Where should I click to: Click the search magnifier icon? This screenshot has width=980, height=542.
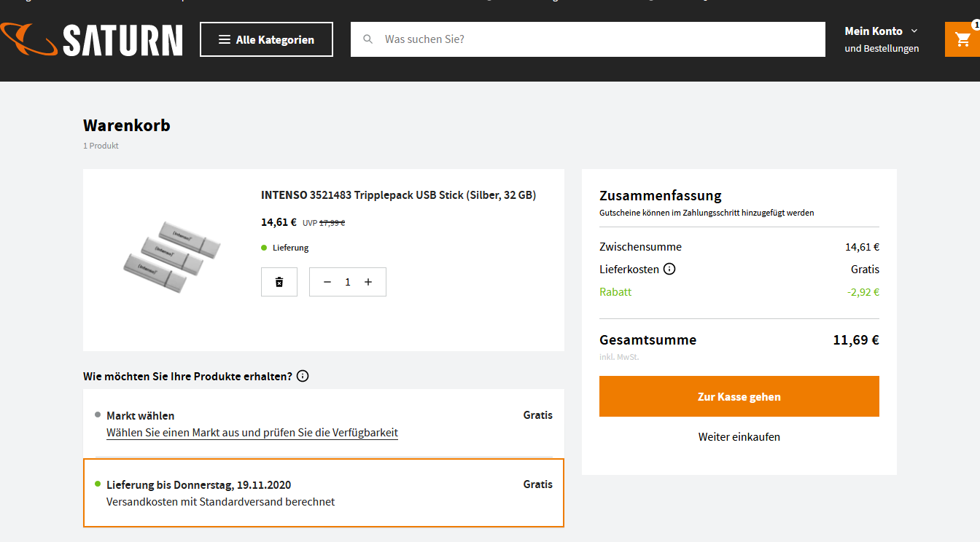point(368,39)
